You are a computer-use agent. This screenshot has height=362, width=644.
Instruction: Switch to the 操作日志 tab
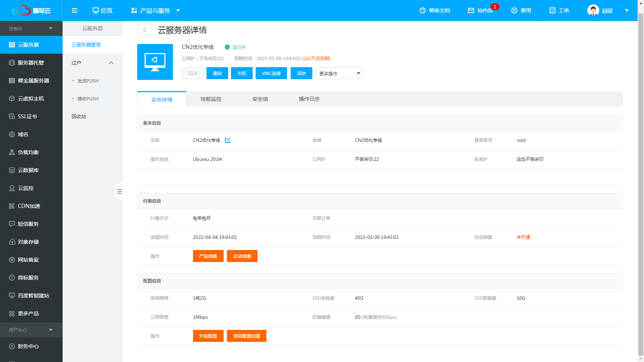pos(309,99)
